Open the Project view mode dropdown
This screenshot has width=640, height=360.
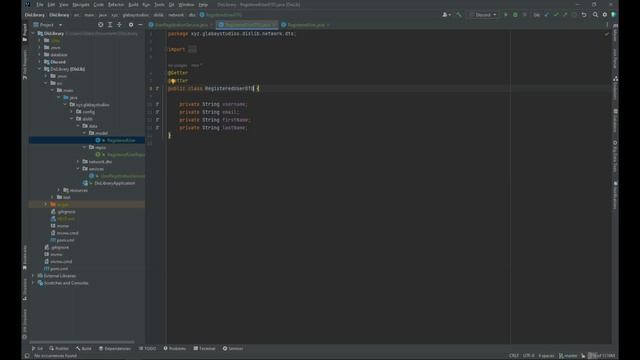(48, 25)
